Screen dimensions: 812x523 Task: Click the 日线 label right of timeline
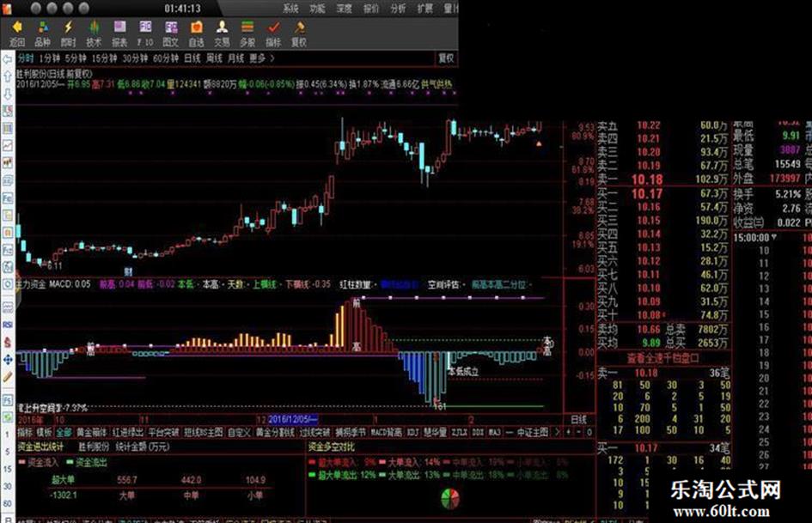[578, 419]
